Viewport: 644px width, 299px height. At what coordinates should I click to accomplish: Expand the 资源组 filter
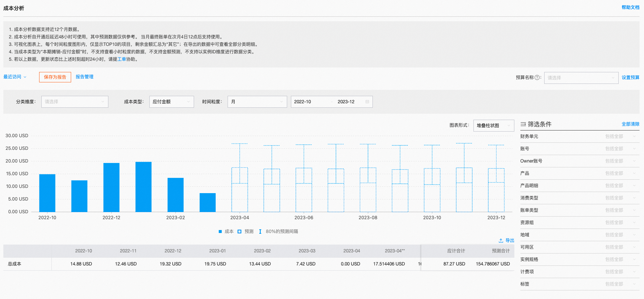(x=580, y=223)
